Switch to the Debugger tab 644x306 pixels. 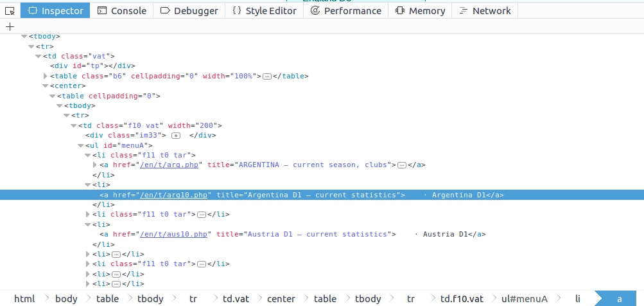(189, 11)
